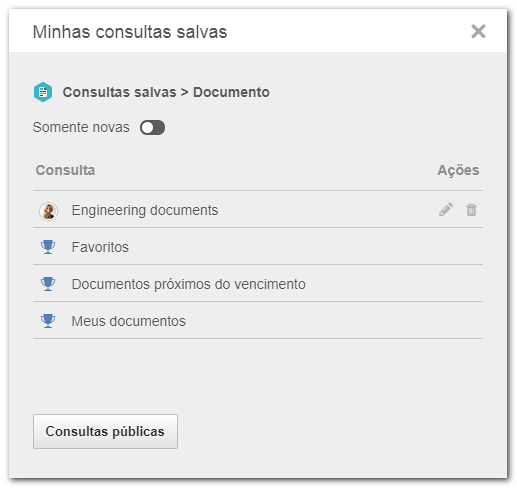Click the trophy icon next to Meus documentos

tap(48, 321)
